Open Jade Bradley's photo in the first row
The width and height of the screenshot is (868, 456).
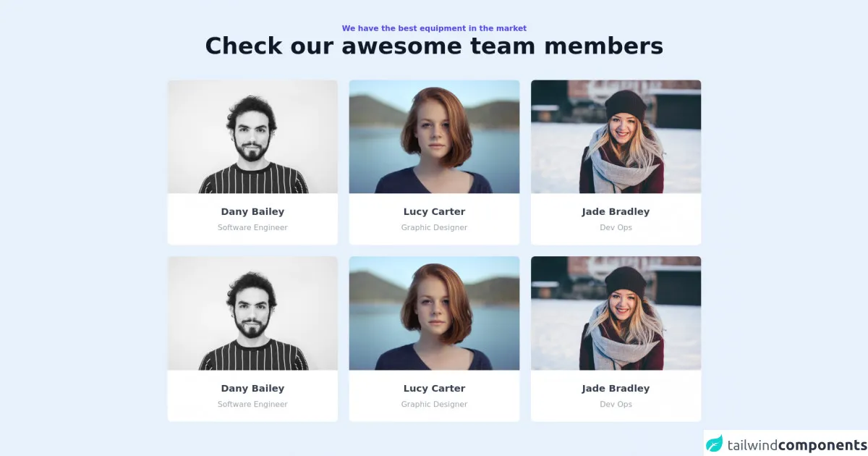(x=616, y=137)
